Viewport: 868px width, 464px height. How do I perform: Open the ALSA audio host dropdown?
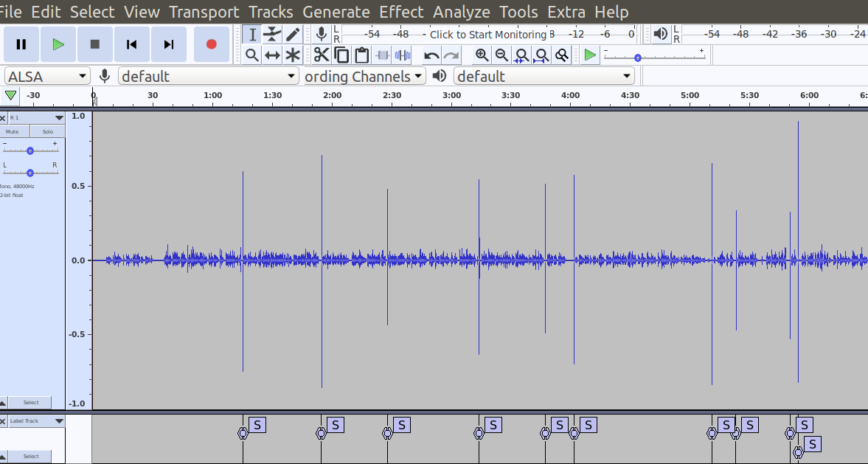tap(46, 75)
